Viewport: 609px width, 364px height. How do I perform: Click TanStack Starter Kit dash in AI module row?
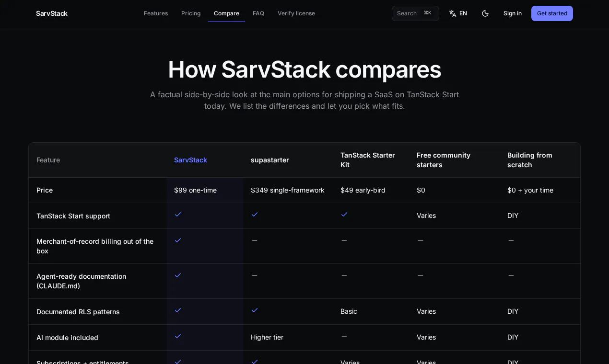pyautogui.click(x=344, y=336)
